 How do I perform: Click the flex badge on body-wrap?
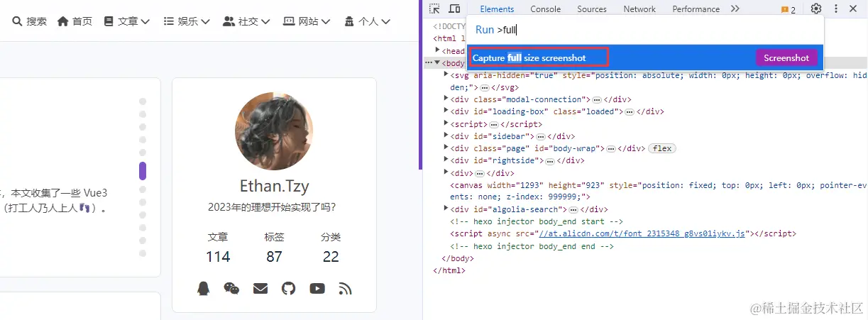click(x=662, y=148)
